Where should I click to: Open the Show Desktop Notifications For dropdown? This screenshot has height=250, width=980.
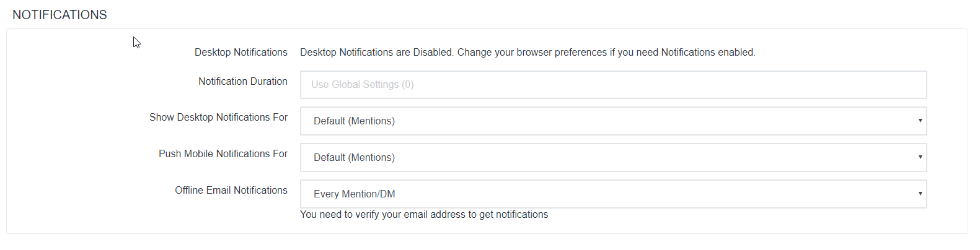point(613,121)
